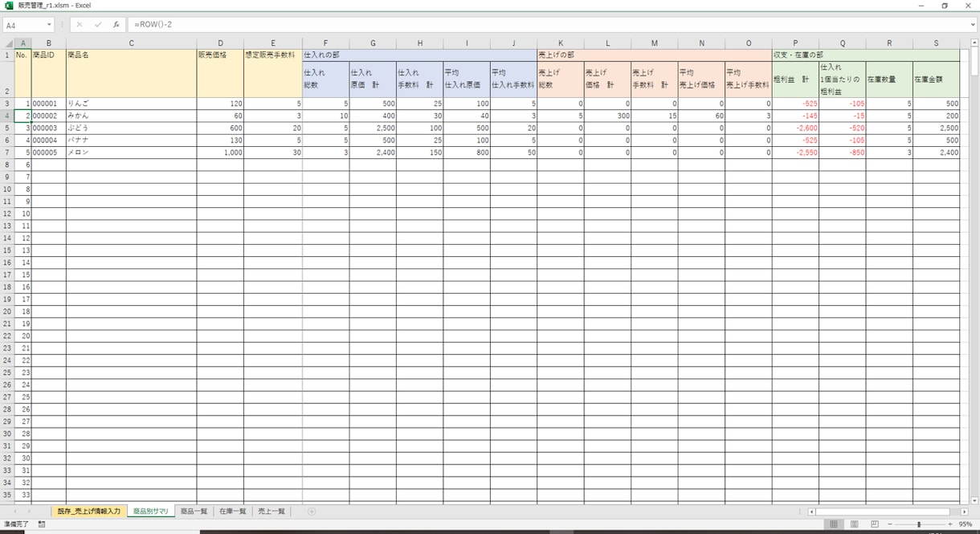Select the 商品別サマリ sheet tab
Viewport: 980px width, 534px height.
point(151,512)
